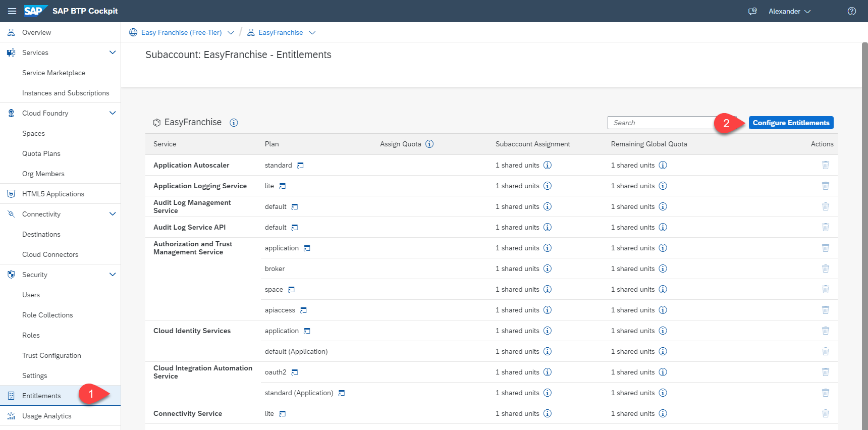Screen dimensions: 868x430
Task: Show remaining quota info for Connectivity Service
Action: click(663, 413)
